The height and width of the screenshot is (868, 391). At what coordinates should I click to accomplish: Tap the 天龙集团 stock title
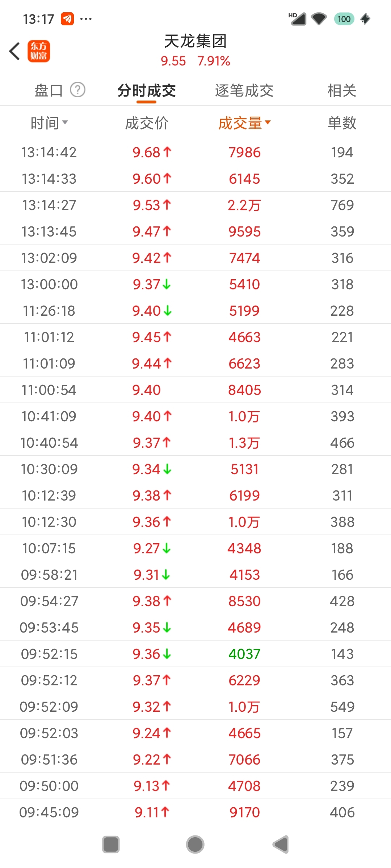(x=195, y=41)
